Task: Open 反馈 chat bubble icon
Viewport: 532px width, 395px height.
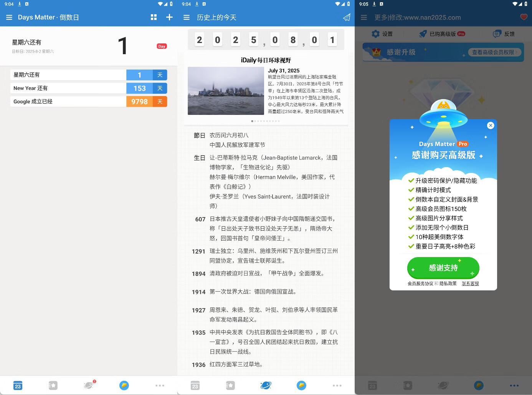Action: (x=497, y=34)
